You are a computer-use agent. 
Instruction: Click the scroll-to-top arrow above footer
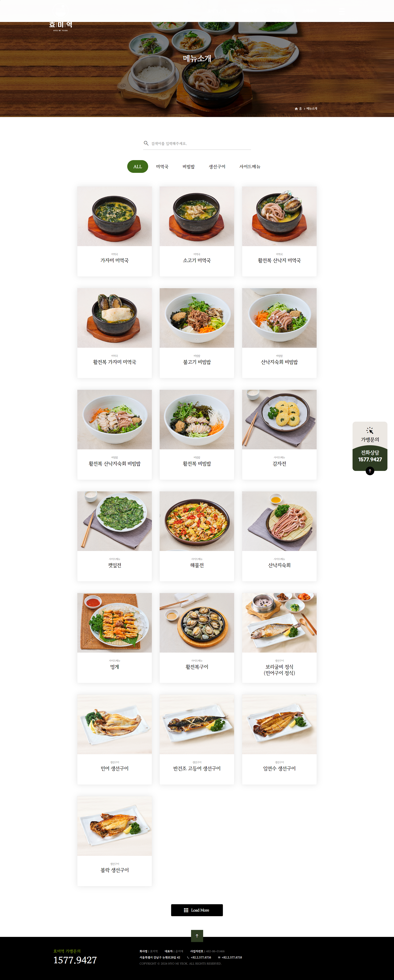point(197,935)
